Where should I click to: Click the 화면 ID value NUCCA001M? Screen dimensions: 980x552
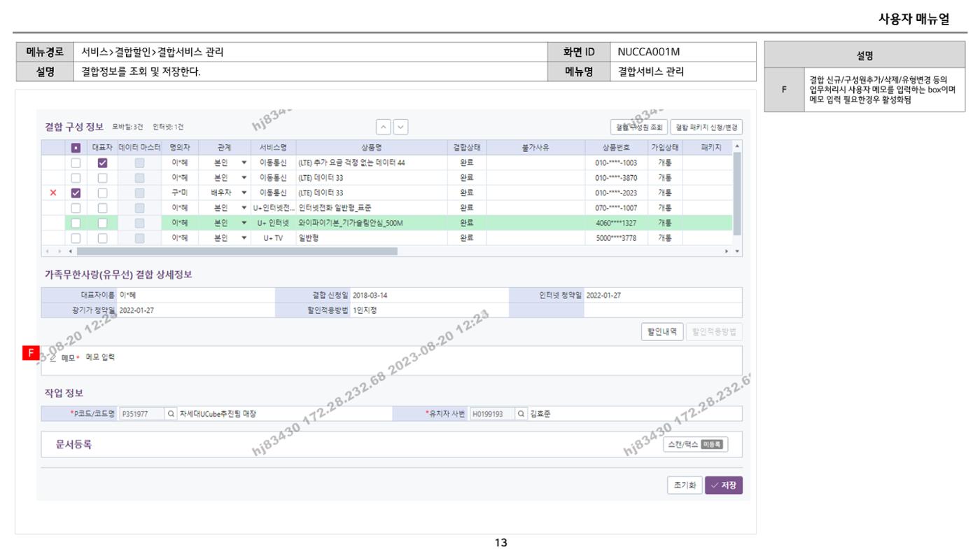click(x=649, y=52)
